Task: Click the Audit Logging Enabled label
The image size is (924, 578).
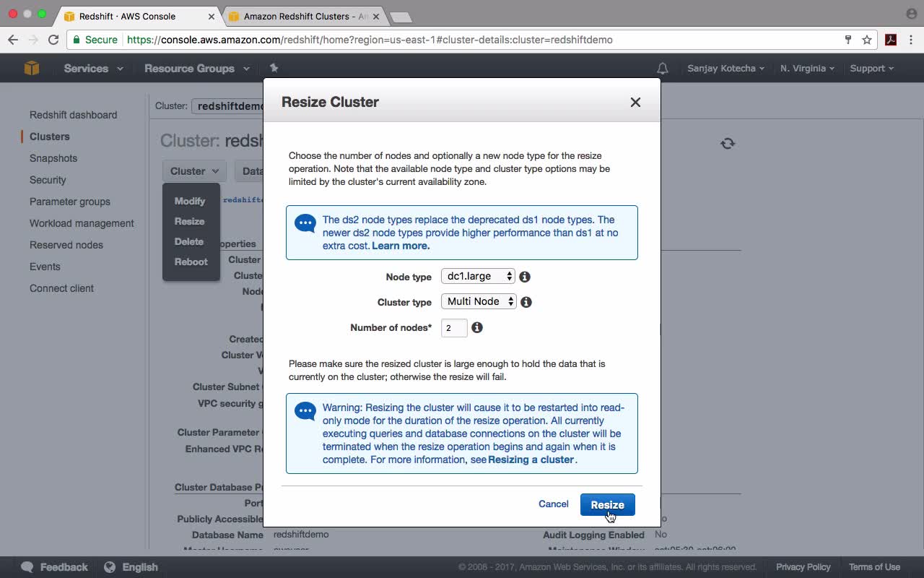Action: (x=593, y=535)
